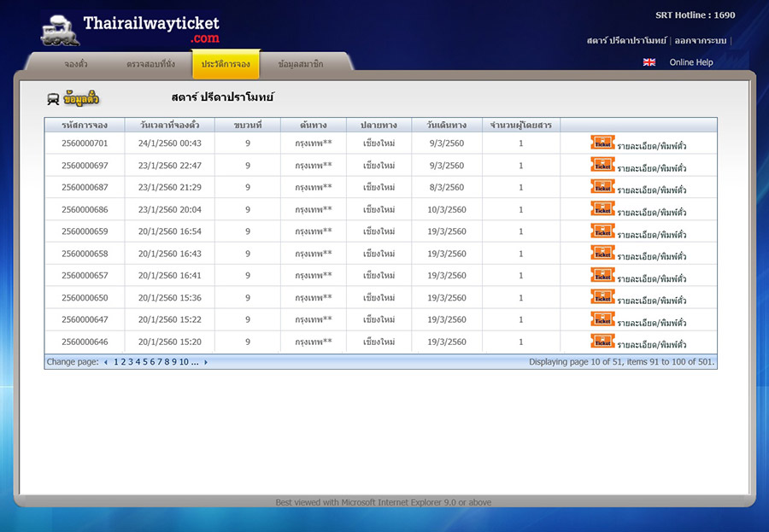The width and height of the screenshot is (769, 532).
Task: Click ต้นทาง column header
Action: click(x=314, y=125)
